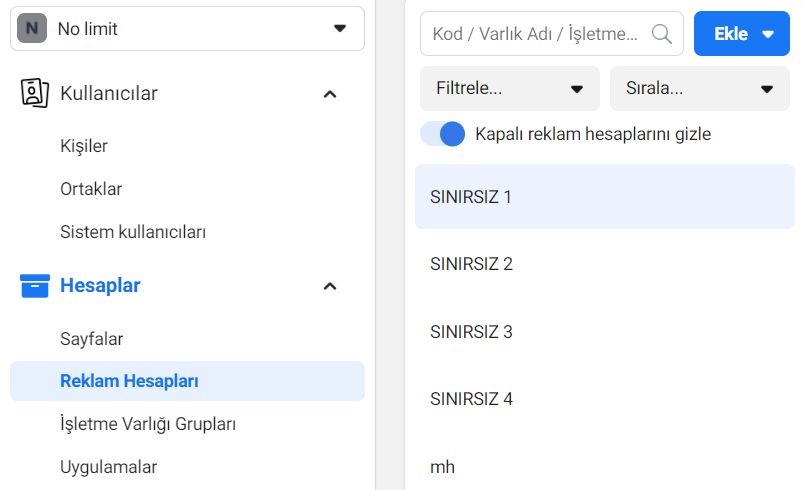
Task: Click the Hesaplar archive box icon
Action: tap(35, 285)
